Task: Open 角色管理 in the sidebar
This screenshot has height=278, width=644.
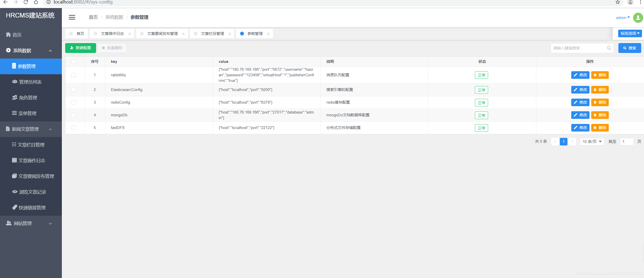Action: tap(31, 98)
